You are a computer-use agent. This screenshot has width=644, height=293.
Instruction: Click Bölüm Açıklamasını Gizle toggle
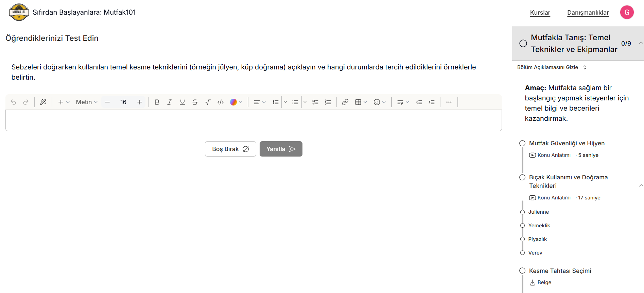pos(552,67)
